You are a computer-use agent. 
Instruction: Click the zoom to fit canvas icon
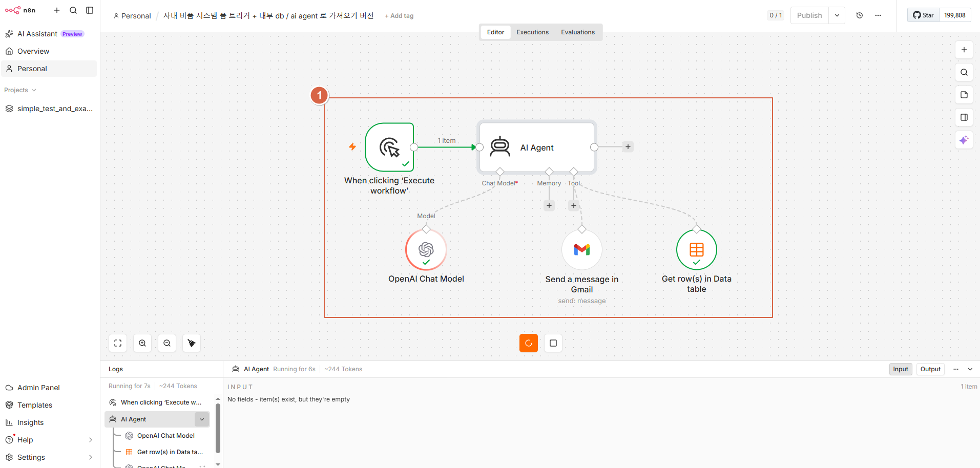coord(118,343)
